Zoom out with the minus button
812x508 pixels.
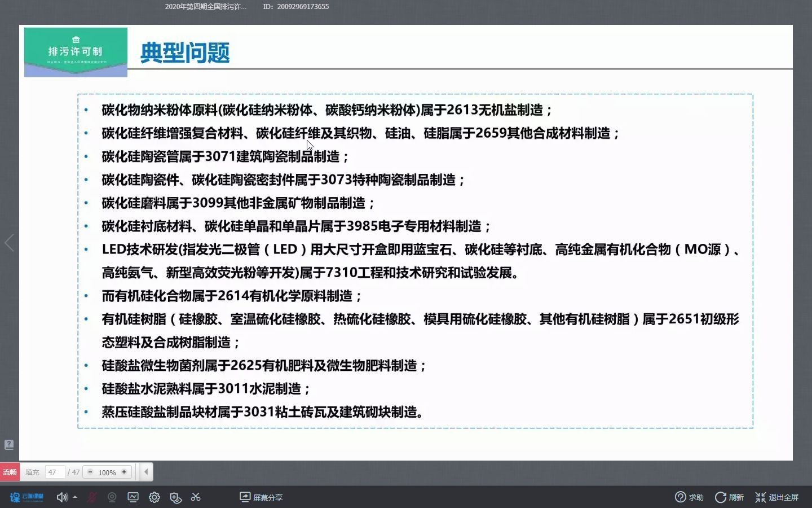pos(90,472)
